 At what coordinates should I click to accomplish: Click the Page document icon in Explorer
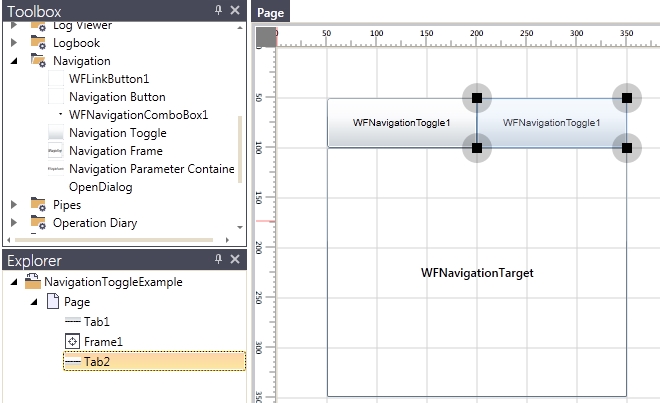pos(53,302)
